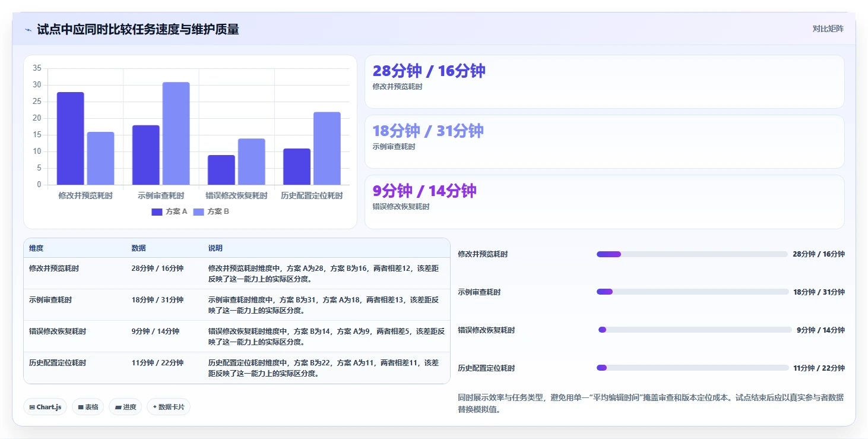Click the 修改并预览耗时 chart axis label
This screenshot has height=439, width=868.
[85, 195]
